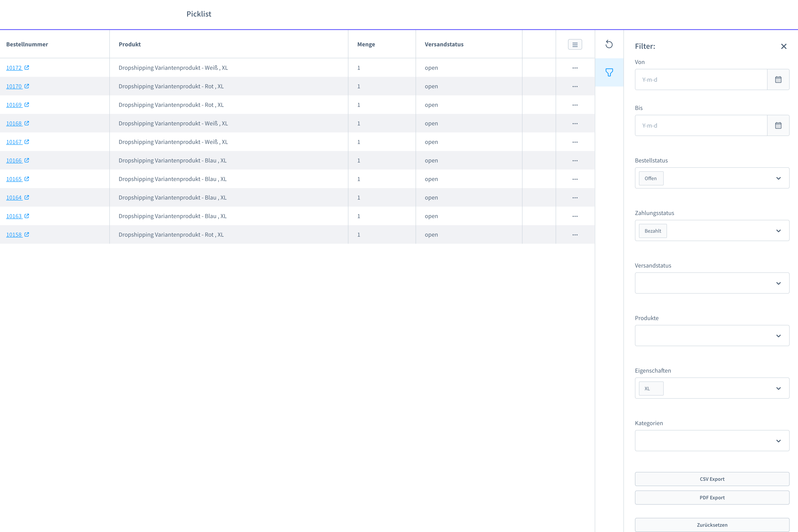798x532 pixels.
Task: Click the open status of order 10168
Action: click(431, 123)
